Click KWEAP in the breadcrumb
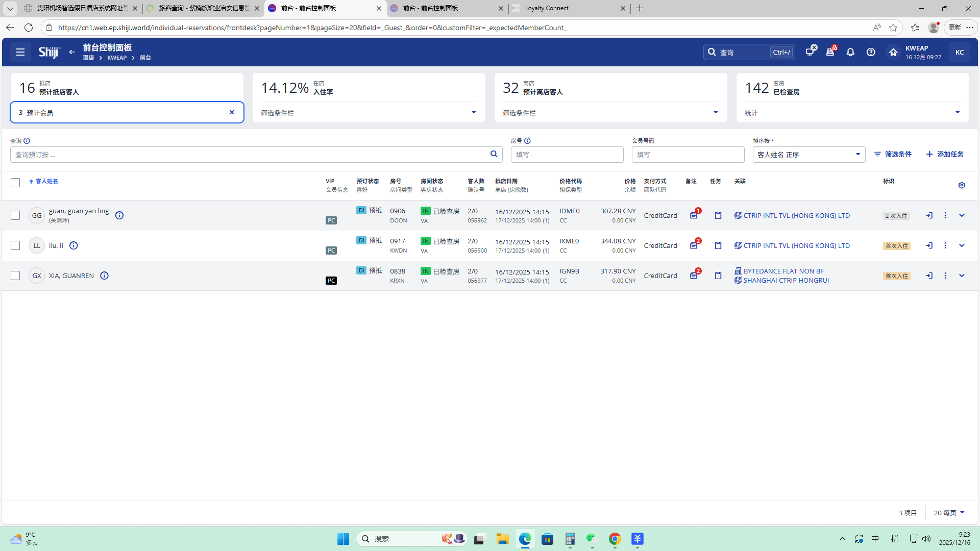The width and height of the screenshot is (980, 551). click(x=117, y=58)
